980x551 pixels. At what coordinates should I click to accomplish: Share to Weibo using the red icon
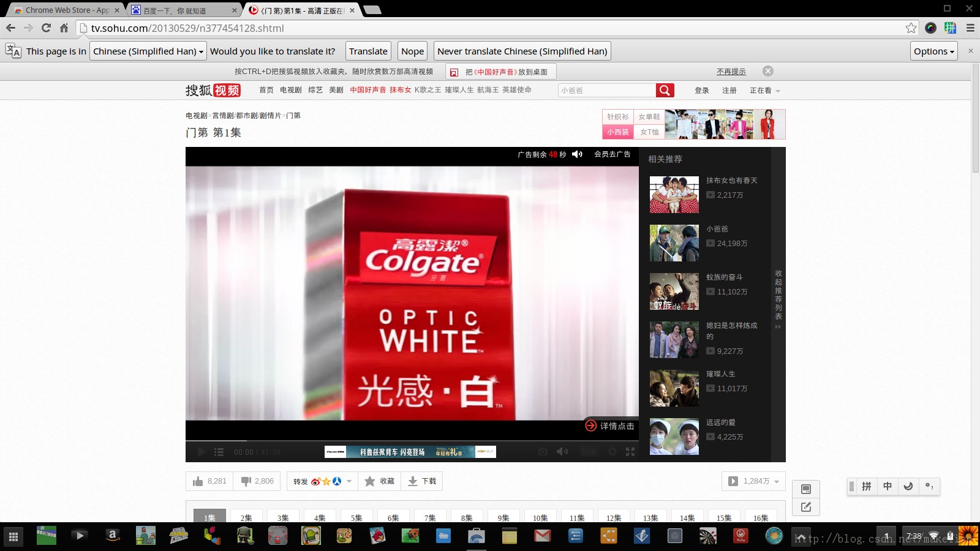pos(316,481)
